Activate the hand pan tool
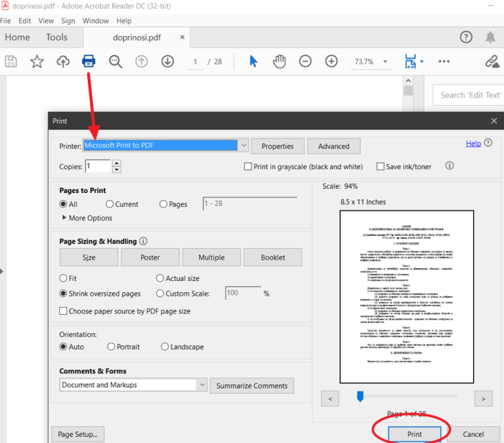This screenshot has height=443, width=504. click(x=280, y=62)
